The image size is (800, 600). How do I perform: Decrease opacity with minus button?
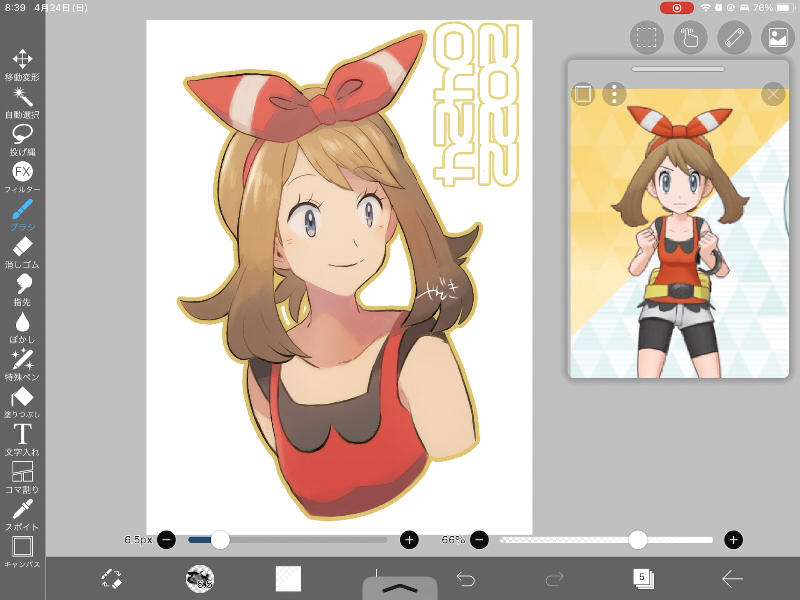479,539
